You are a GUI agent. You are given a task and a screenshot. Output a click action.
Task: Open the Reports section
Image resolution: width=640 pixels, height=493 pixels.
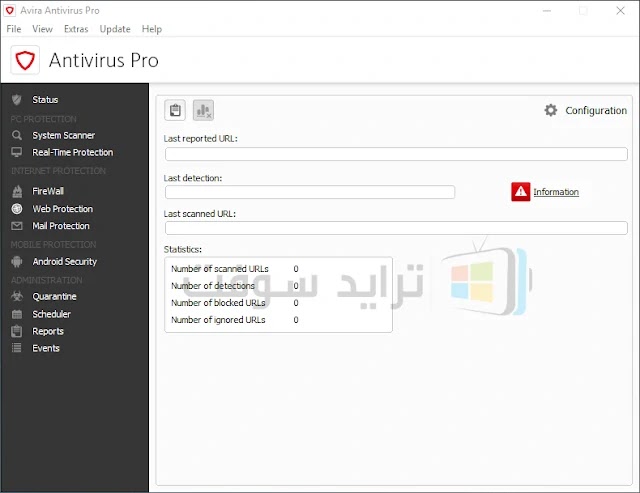48,331
